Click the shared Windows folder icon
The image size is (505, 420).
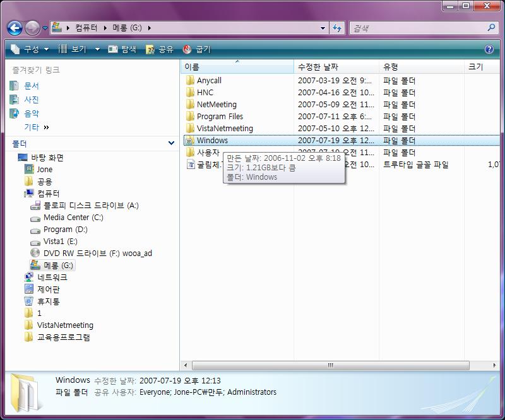click(190, 141)
